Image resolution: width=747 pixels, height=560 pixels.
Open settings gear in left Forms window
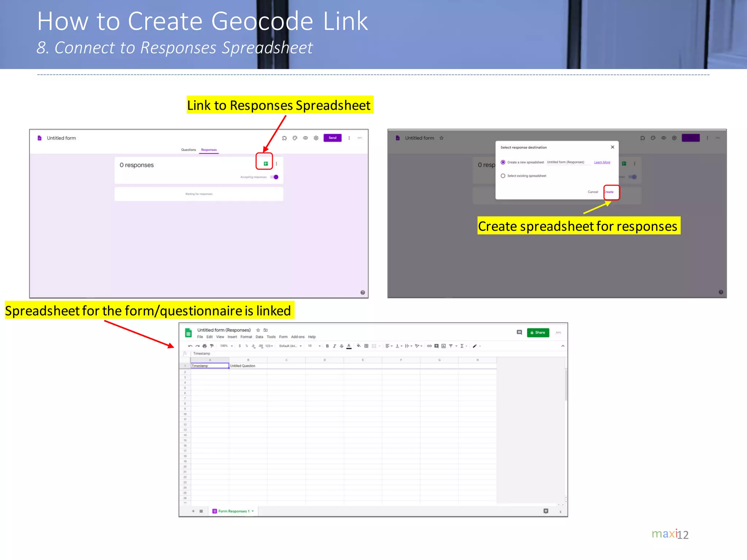tap(316, 138)
